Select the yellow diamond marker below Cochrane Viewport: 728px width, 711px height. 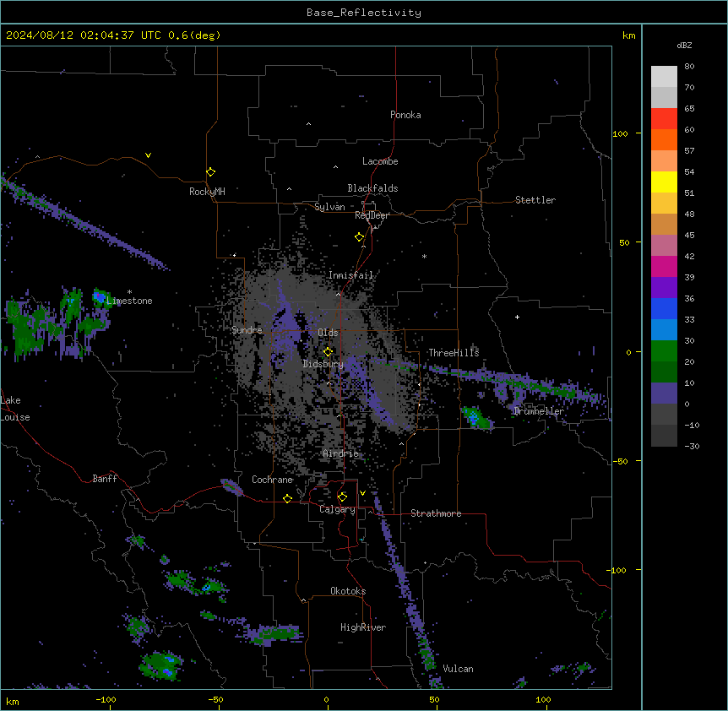click(x=287, y=498)
